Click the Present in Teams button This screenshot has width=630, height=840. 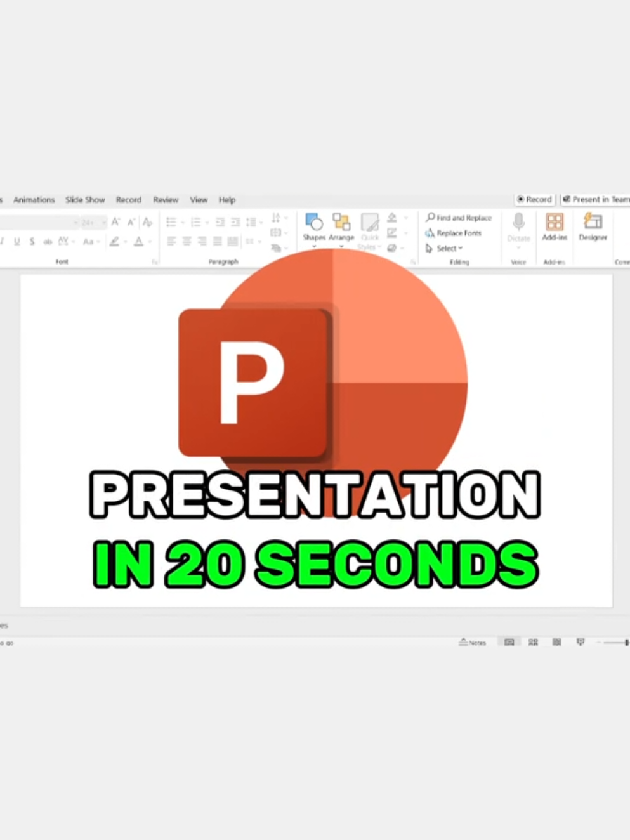596,199
